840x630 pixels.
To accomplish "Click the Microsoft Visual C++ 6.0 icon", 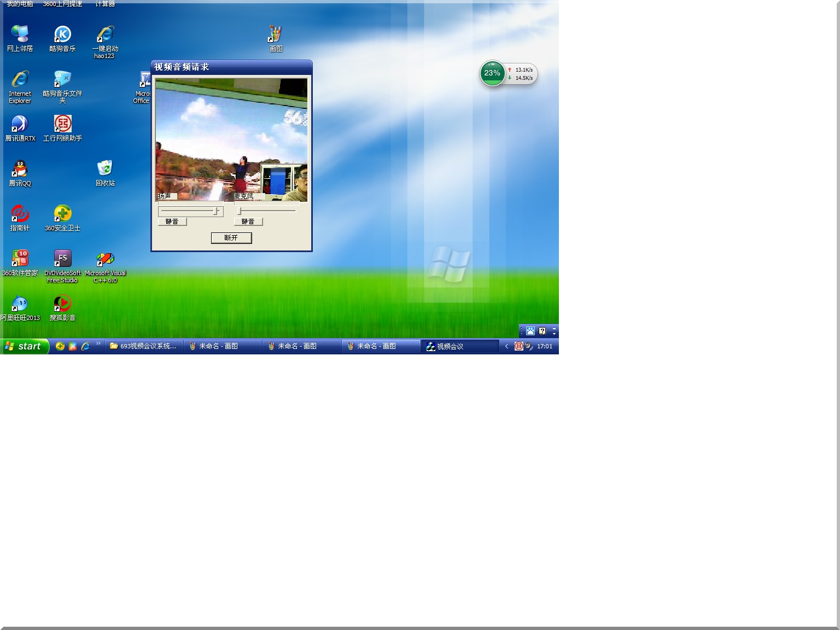I will click(105, 259).
